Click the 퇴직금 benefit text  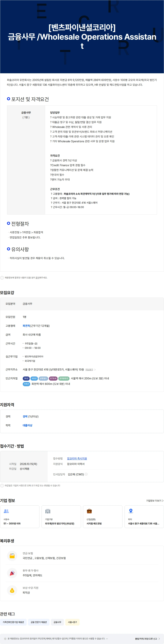26,593
